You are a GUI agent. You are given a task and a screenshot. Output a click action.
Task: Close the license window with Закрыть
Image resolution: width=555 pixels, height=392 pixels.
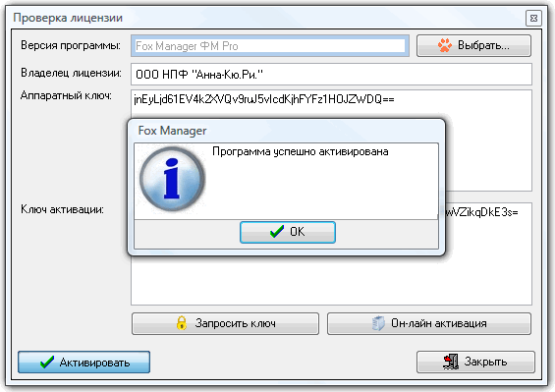475,362
